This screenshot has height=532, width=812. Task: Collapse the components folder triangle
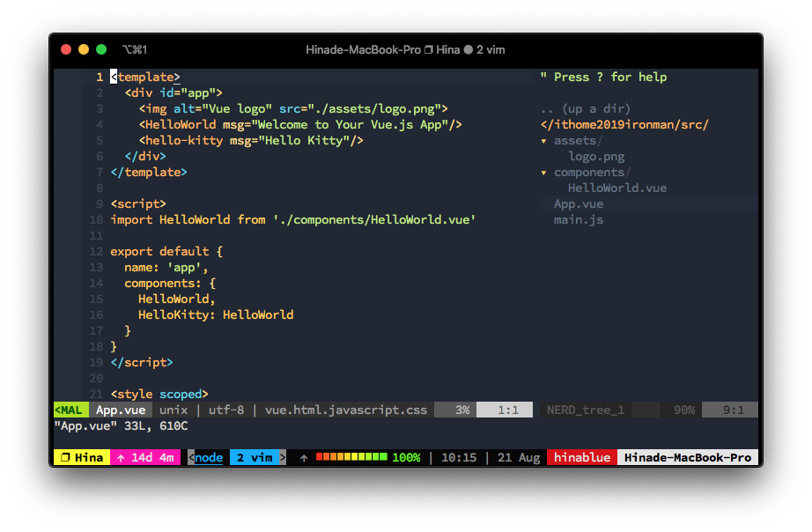click(x=543, y=173)
